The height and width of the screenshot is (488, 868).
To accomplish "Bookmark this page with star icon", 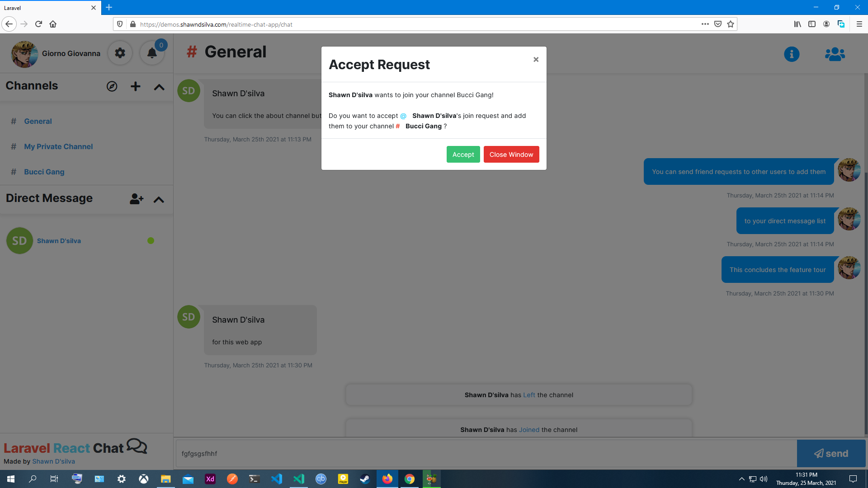I will point(731,24).
